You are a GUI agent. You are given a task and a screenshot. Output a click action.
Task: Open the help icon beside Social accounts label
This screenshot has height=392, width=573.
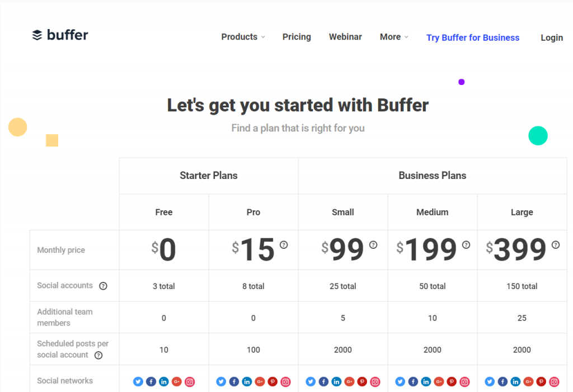104,286
